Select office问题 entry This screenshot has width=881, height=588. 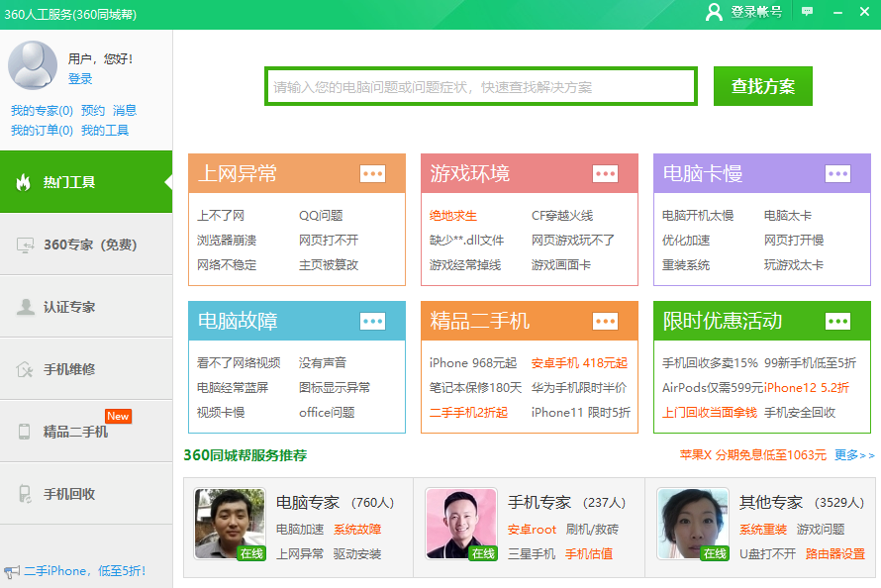click(327, 412)
